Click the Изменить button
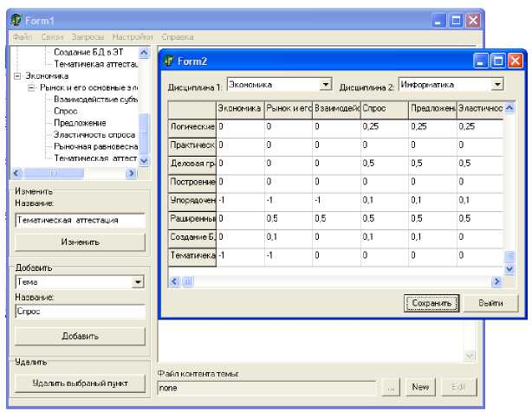 pos(80,242)
